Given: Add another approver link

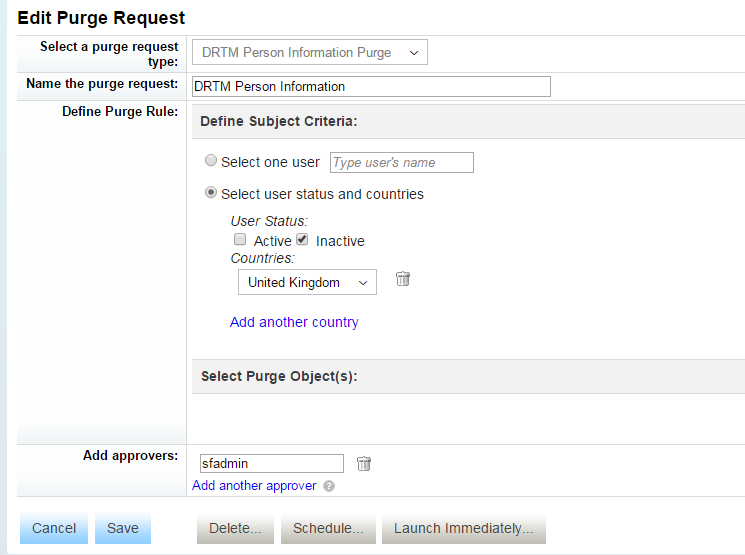Looking at the screenshot, I should (x=254, y=486).
